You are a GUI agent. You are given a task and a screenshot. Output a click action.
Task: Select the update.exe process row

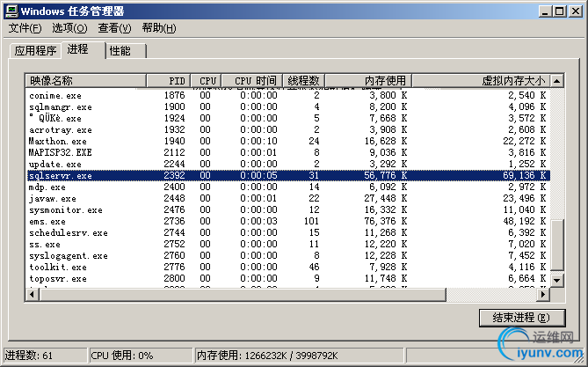(x=288, y=165)
